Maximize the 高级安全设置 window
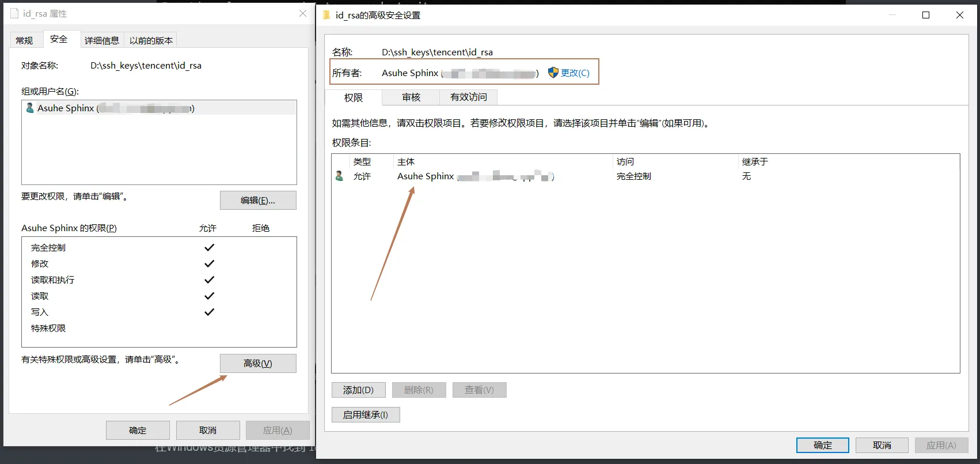980x464 pixels. [926, 15]
